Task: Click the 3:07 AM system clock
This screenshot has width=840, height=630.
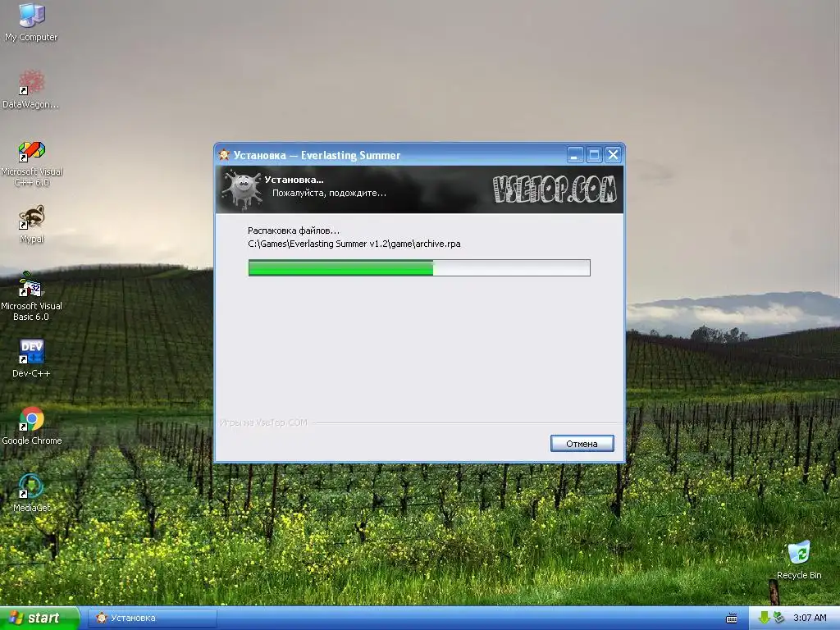Action: pos(810,619)
